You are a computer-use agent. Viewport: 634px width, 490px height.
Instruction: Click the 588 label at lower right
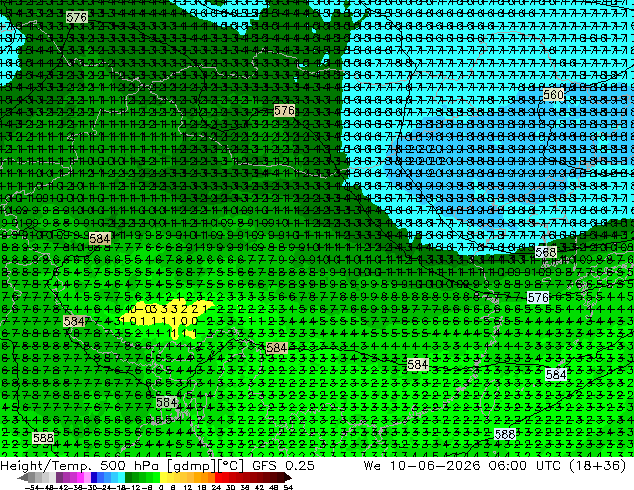pos(505,435)
